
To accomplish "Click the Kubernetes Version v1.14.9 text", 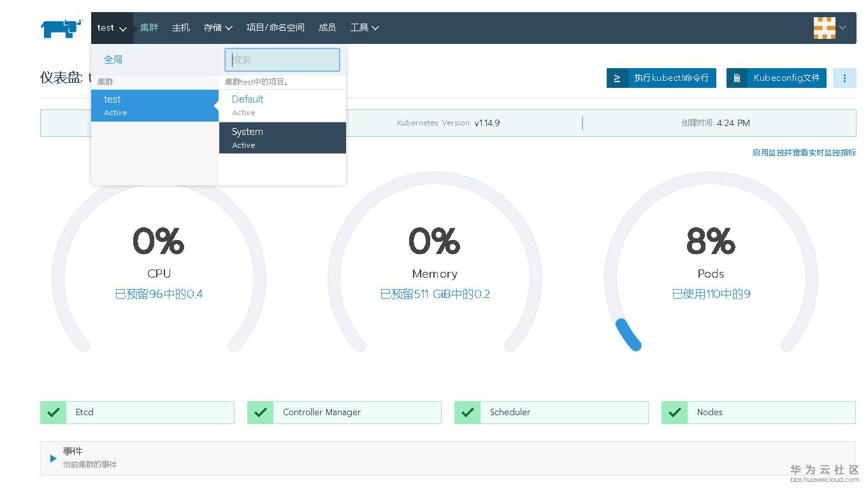I will click(448, 123).
